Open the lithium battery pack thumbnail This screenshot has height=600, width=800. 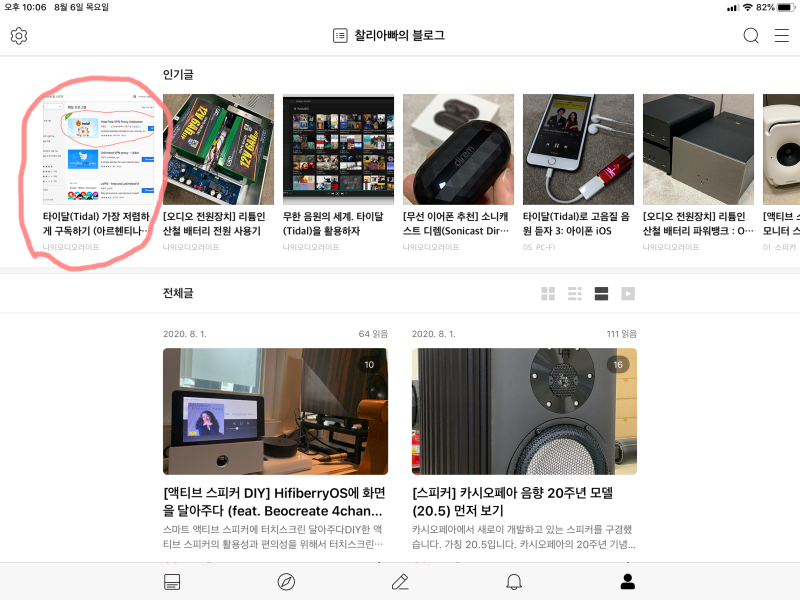click(218, 149)
